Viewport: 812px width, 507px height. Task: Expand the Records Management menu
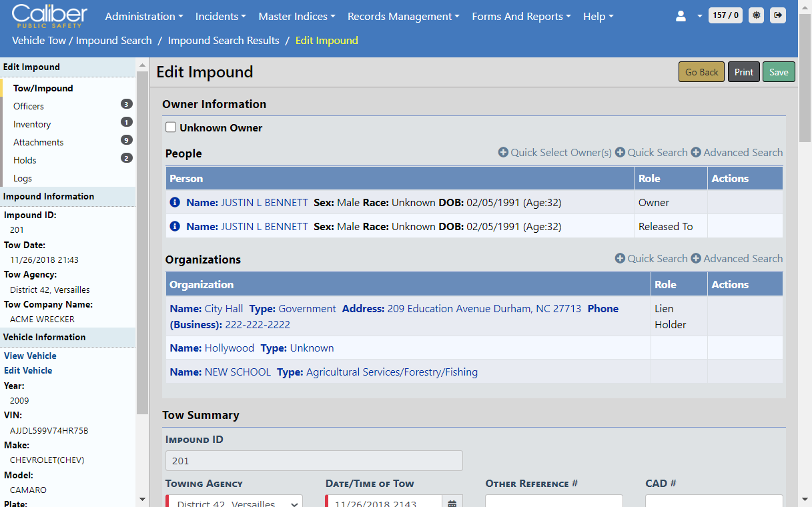[404, 16]
